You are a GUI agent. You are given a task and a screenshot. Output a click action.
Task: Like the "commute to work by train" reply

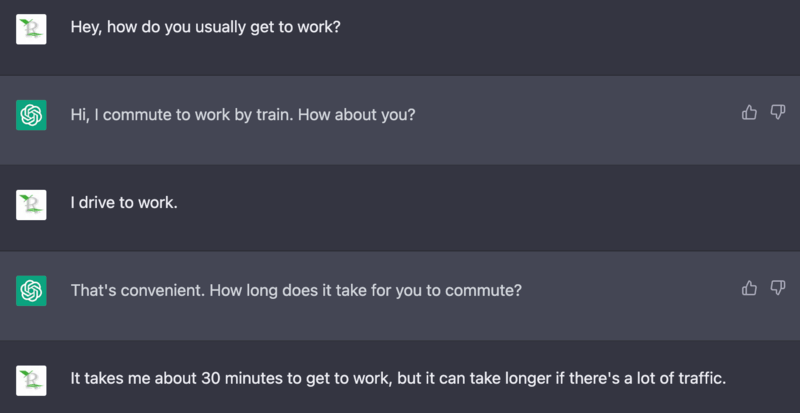coord(749,113)
